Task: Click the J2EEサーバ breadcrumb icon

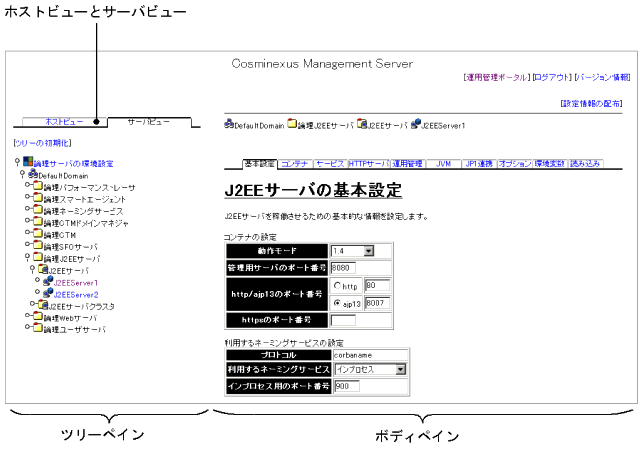Action: point(362,123)
